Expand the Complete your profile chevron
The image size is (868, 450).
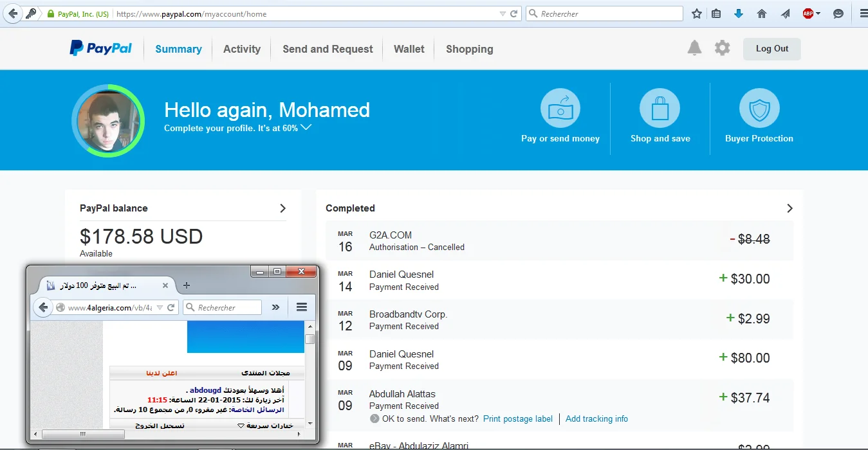[x=306, y=127]
